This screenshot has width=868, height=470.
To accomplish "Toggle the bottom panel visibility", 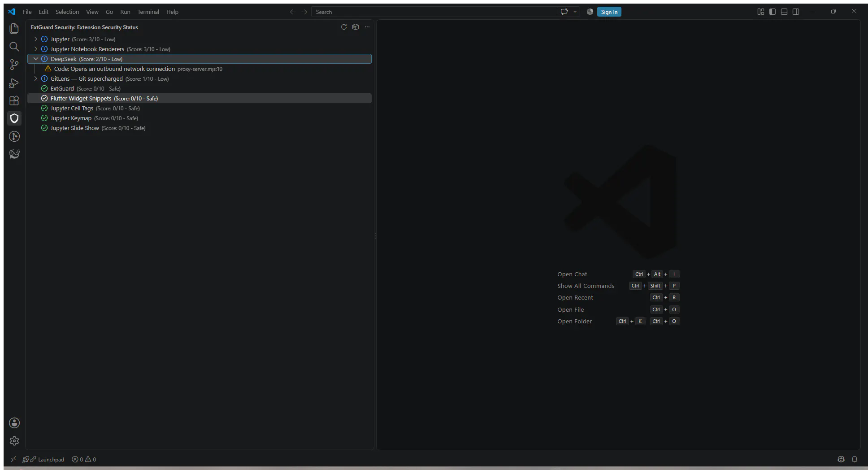I will pos(784,12).
